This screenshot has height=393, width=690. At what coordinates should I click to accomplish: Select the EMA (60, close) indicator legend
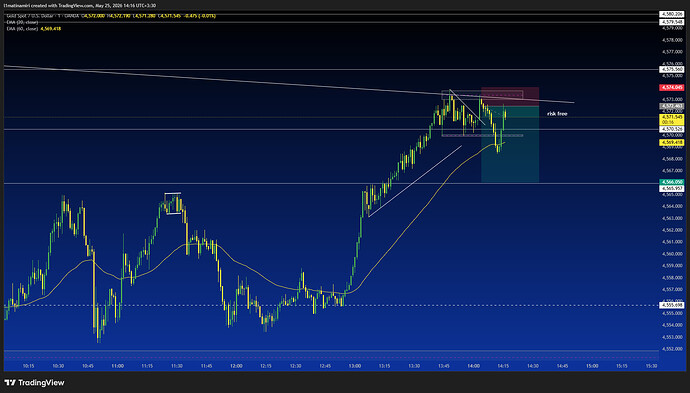pyautogui.click(x=22, y=29)
